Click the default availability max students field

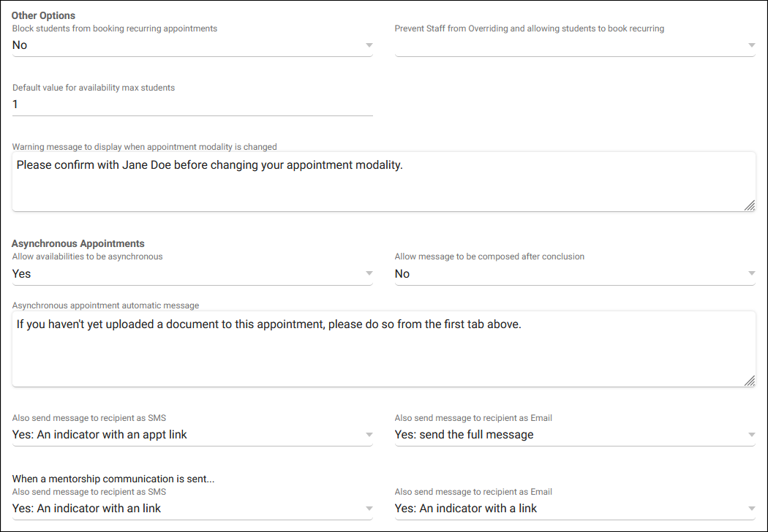(x=192, y=104)
